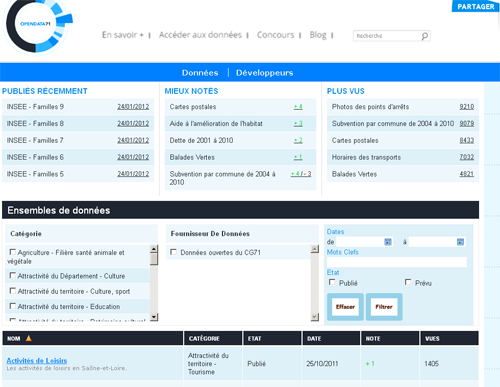The image size is (500, 387).
Task: Click the '+4 / -3' rating link
Action: click(x=301, y=174)
